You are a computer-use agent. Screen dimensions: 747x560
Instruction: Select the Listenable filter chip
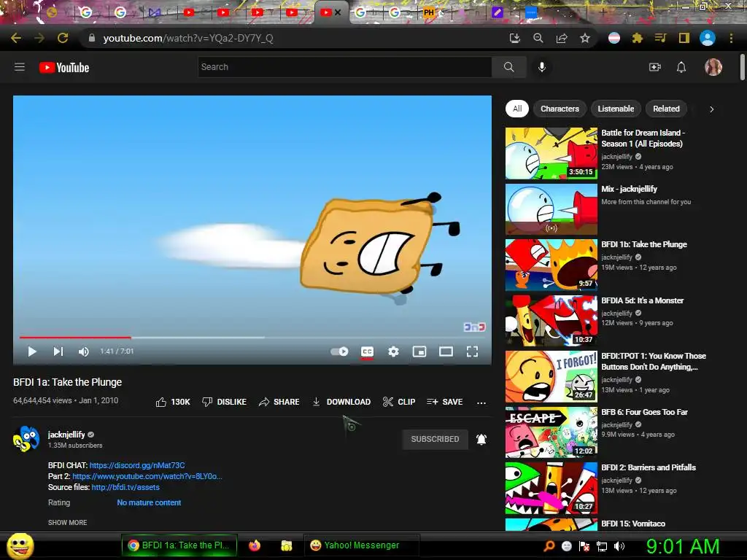pyautogui.click(x=616, y=109)
